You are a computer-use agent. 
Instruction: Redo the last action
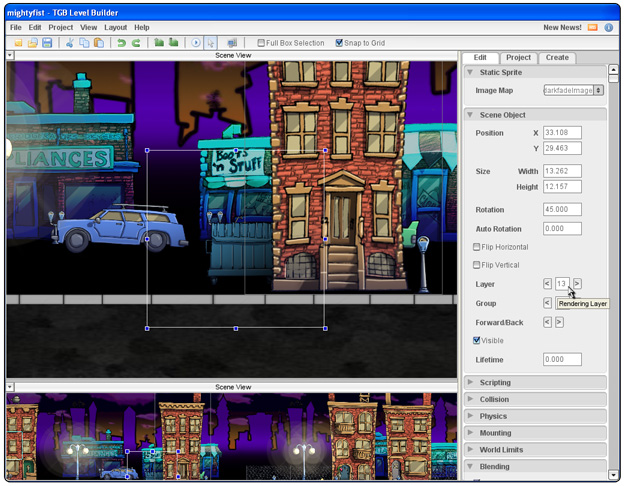point(136,43)
